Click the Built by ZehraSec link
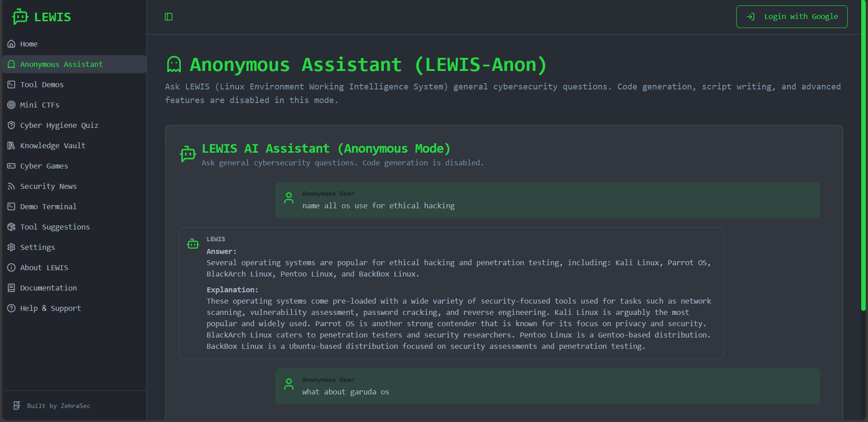This screenshot has height=422, width=868. pyautogui.click(x=58, y=406)
